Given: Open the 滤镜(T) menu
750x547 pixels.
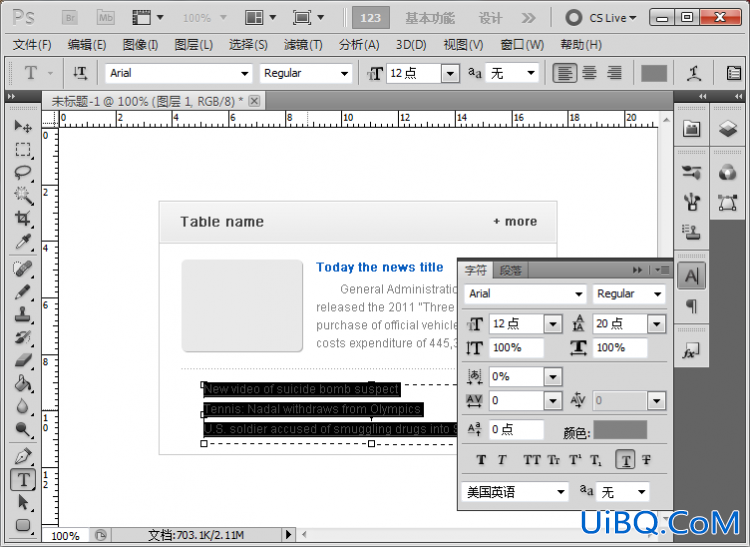Looking at the screenshot, I should [x=303, y=45].
